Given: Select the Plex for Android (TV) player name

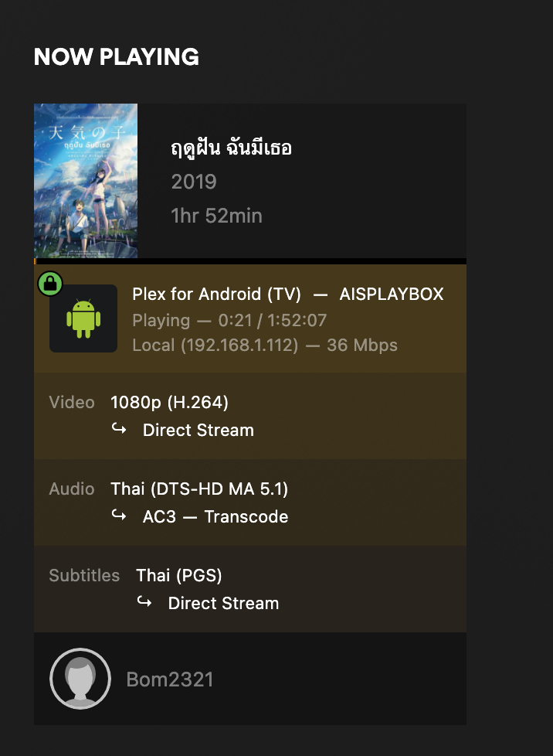Looking at the screenshot, I should (x=217, y=294).
